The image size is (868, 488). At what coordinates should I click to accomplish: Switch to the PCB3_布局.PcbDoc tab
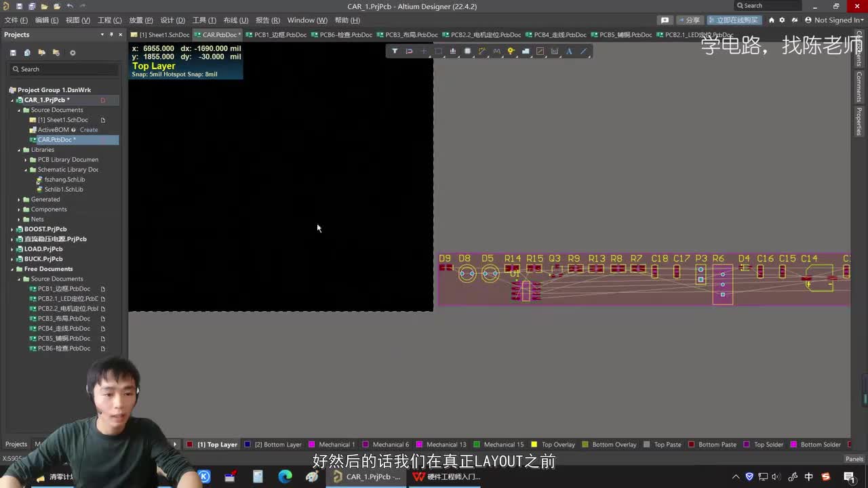pos(408,35)
